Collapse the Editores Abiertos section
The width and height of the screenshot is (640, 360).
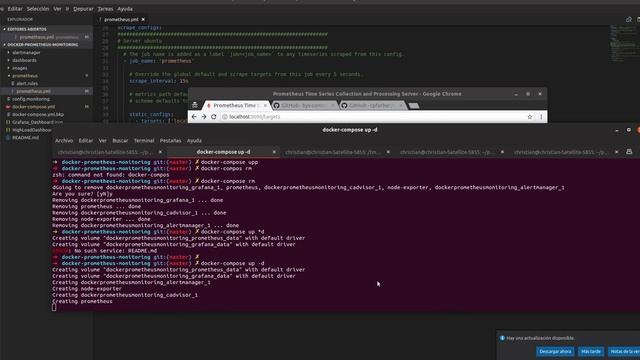pyautogui.click(x=27, y=29)
